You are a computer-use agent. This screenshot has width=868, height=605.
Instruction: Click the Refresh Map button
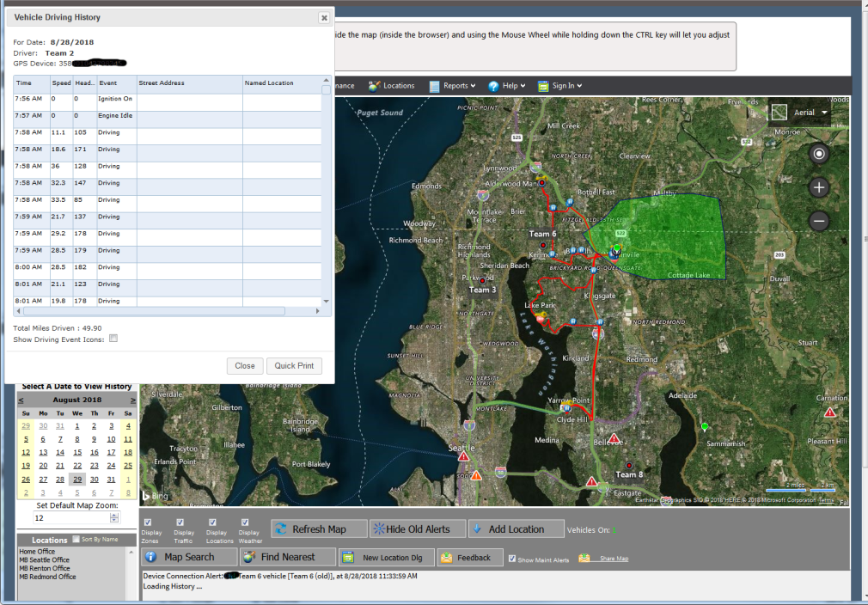coord(319,529)
